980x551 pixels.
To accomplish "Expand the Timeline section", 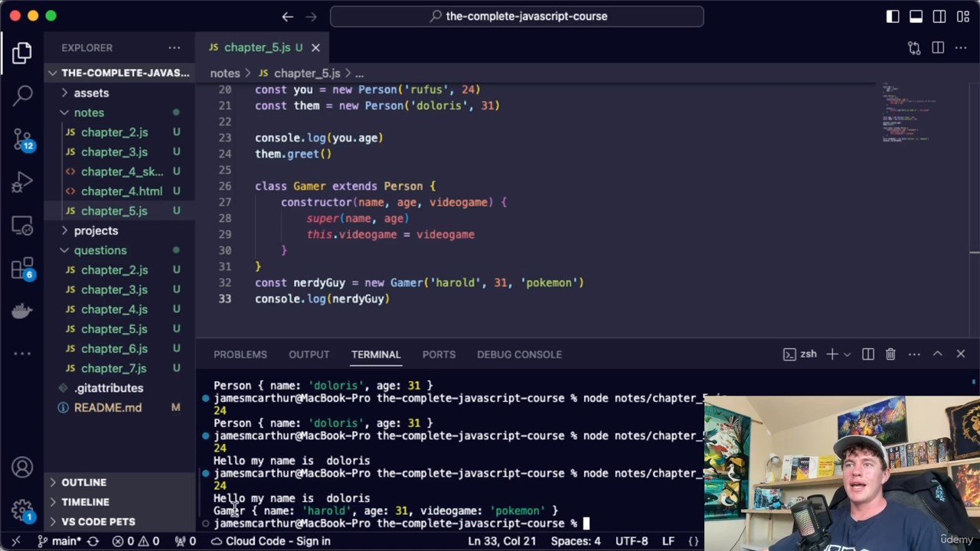I will point(119,502).
